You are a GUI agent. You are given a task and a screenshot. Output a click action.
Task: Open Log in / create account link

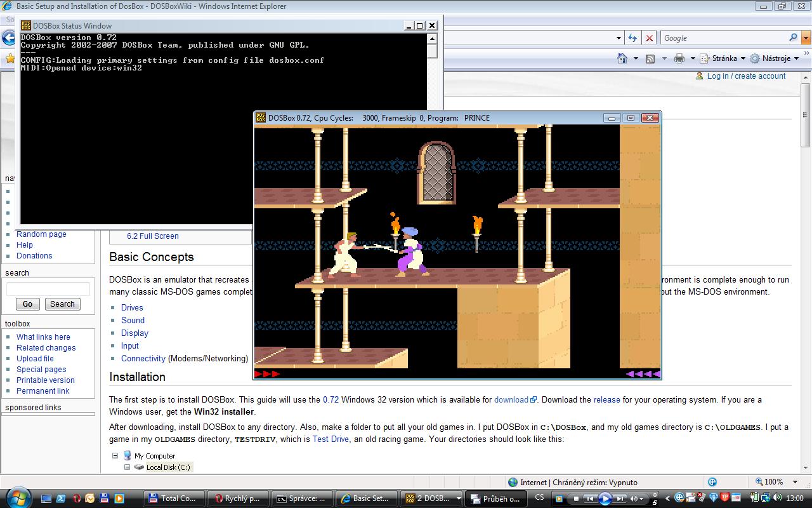point(746,76)
